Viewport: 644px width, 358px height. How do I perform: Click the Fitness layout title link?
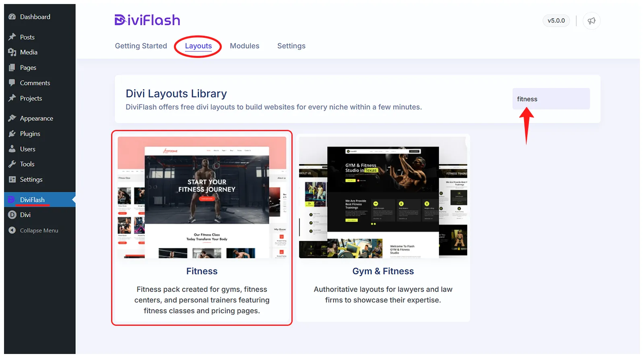pyautogui.click(x=202, y=271)
